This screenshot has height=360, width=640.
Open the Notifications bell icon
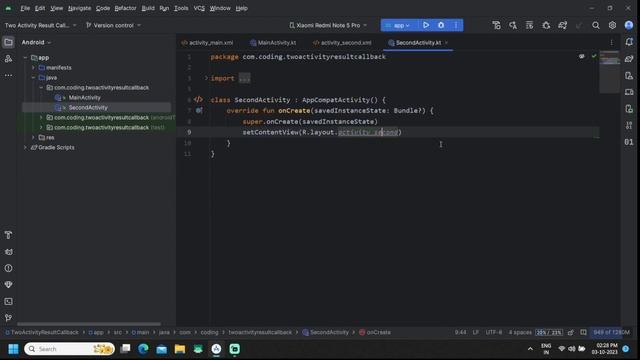(629, 42)
